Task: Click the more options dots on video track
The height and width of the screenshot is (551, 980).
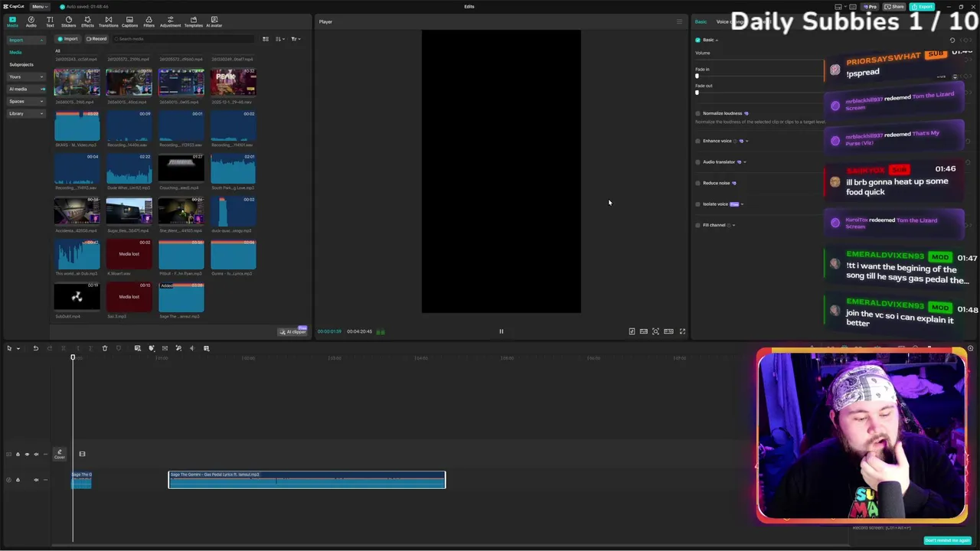Action: 44,454
